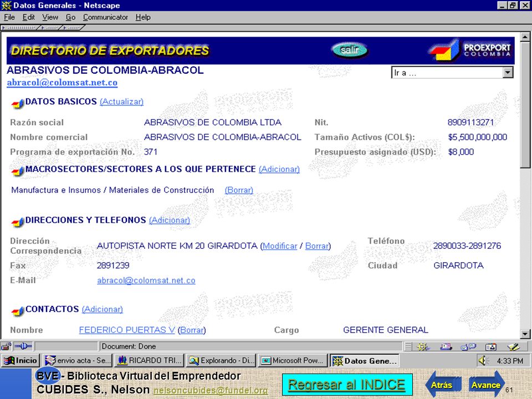Click the Inicio start button
This screenshot has width=532, height=399.
point(21,361)
